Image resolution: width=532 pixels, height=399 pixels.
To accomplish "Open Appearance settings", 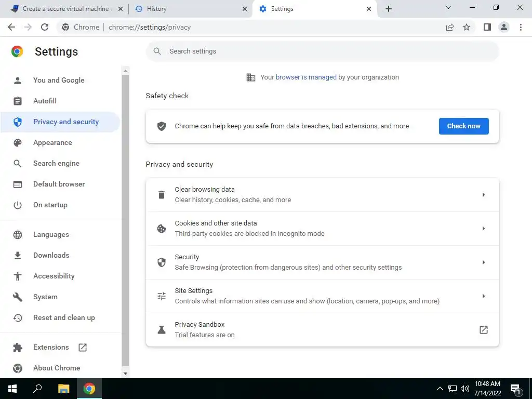I will point(60,142).
